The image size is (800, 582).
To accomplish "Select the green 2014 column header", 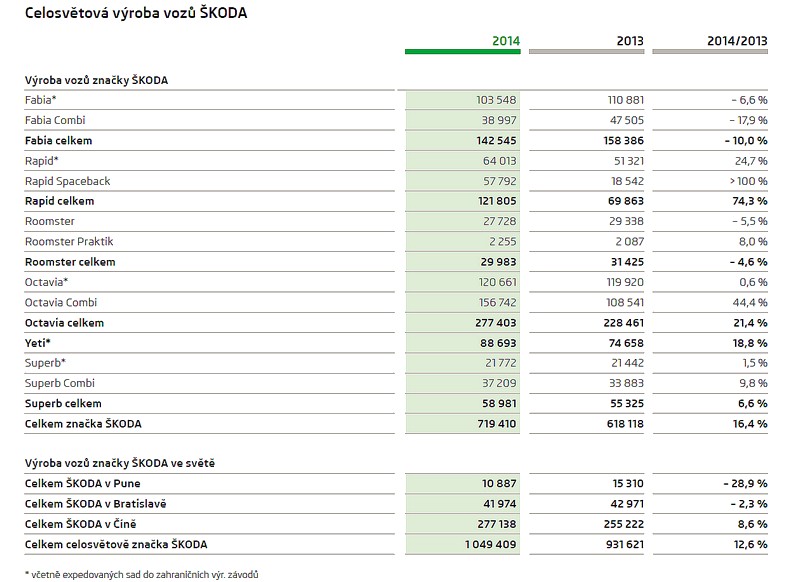I will point(506,41).
